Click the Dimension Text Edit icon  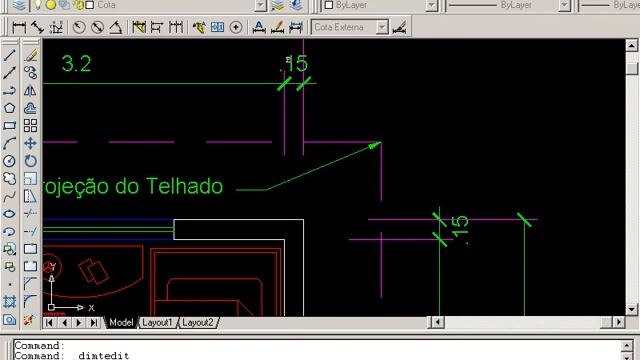point(278,27)
